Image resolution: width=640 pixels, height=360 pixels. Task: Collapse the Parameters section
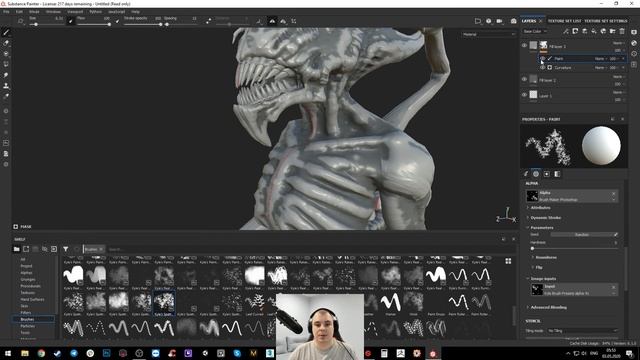point(542,228)
